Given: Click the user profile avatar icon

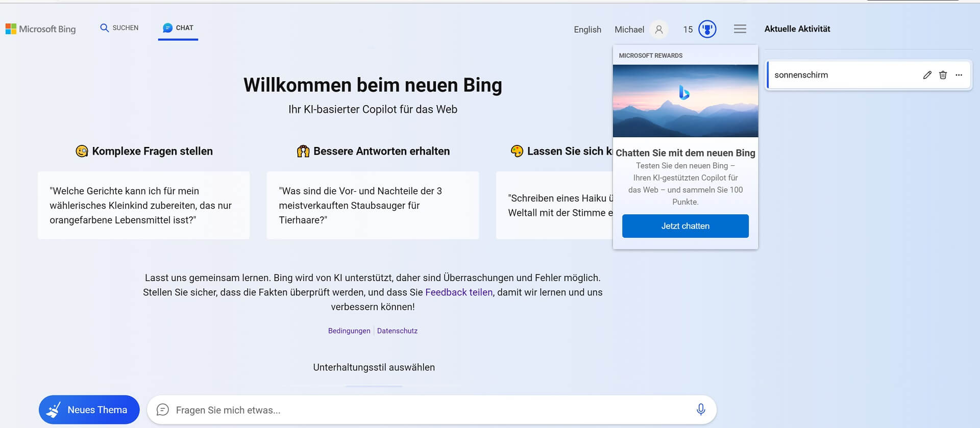Looking at the screenshot, I should coord(659,30).
